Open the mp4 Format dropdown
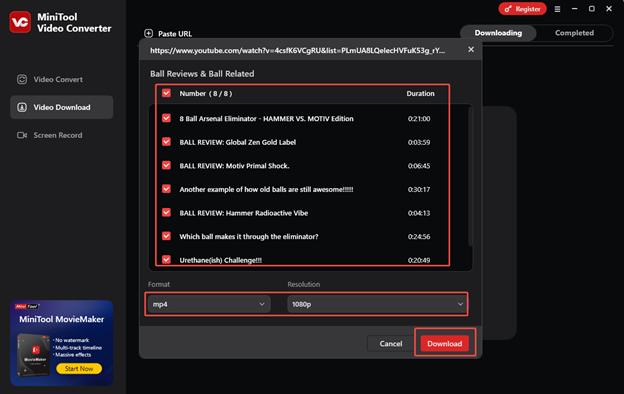 [x=209, y=304]
